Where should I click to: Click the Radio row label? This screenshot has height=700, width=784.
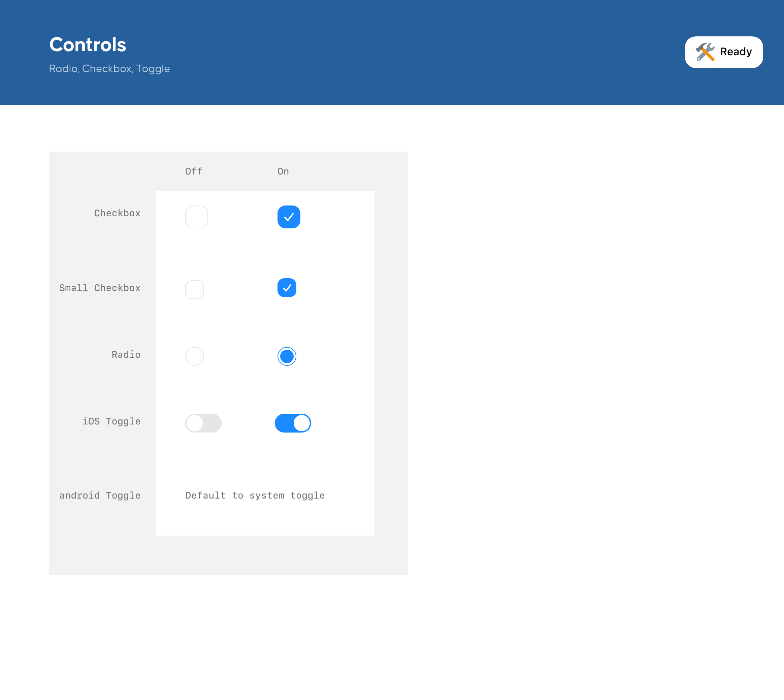coord(126,355)
